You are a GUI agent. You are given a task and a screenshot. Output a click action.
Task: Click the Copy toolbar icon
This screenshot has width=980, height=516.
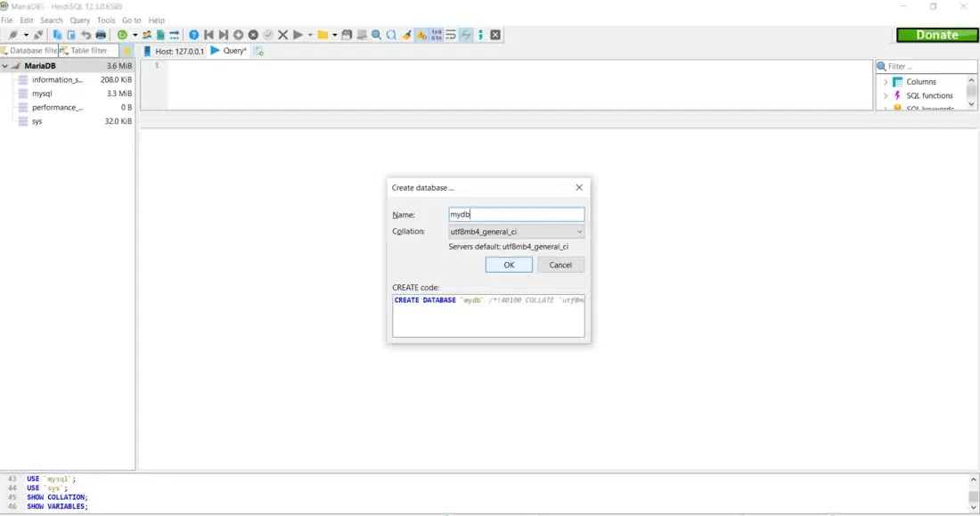coord(57,35)
